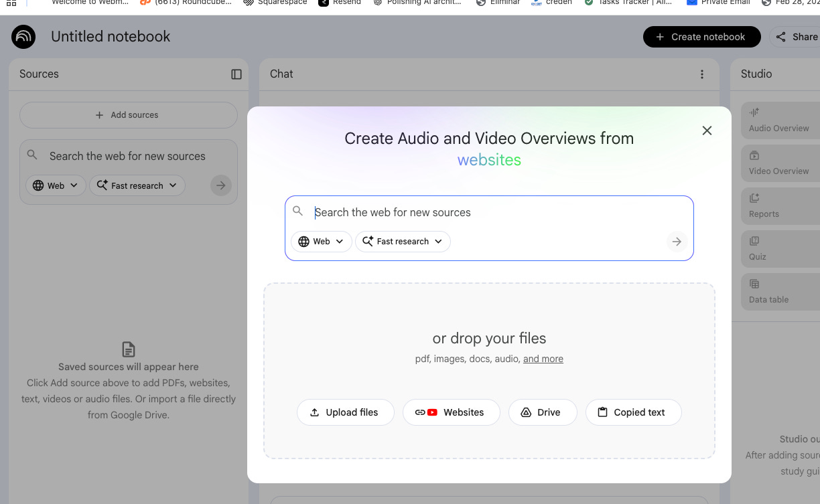The height and width of the screenshot is (504, 820).
Task: Open the Private Email bookmark
Action: click(x=717, y=3)
